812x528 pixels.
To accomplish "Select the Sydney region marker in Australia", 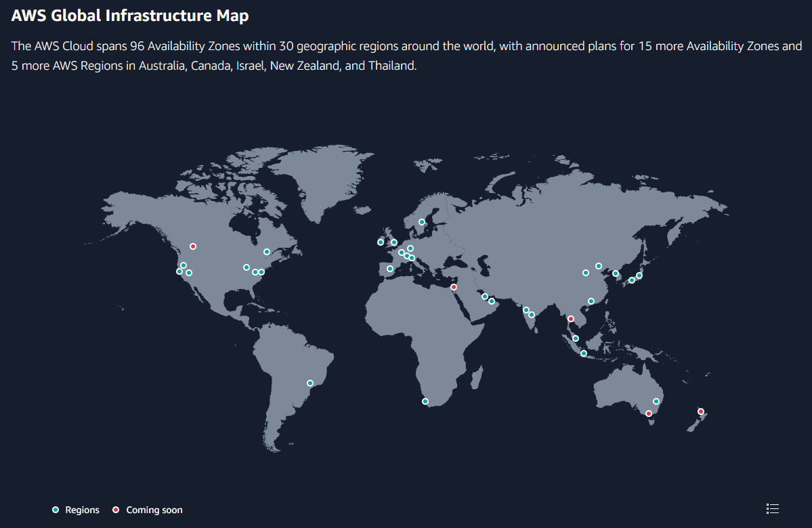I will click(x=656, y=401).
